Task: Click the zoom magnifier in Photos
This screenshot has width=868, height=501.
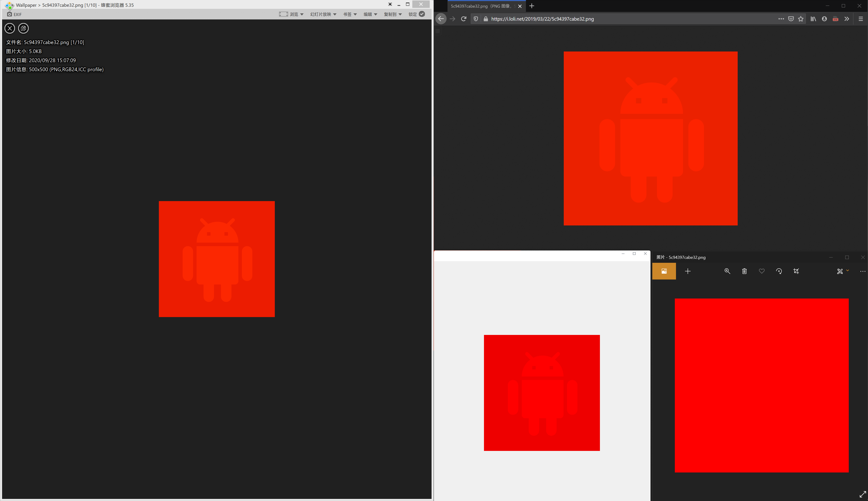Action: point(727,271)
